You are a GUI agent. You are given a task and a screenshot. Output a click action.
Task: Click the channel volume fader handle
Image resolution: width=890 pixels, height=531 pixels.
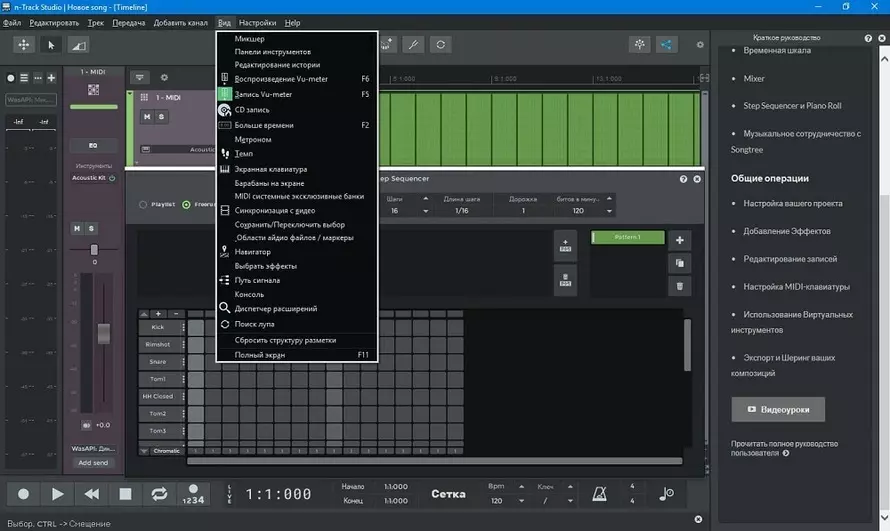[104, 334]
